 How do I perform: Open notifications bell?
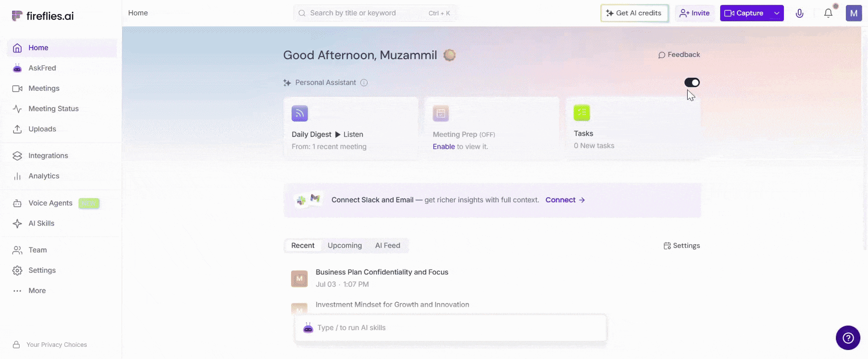coord(828,13)
